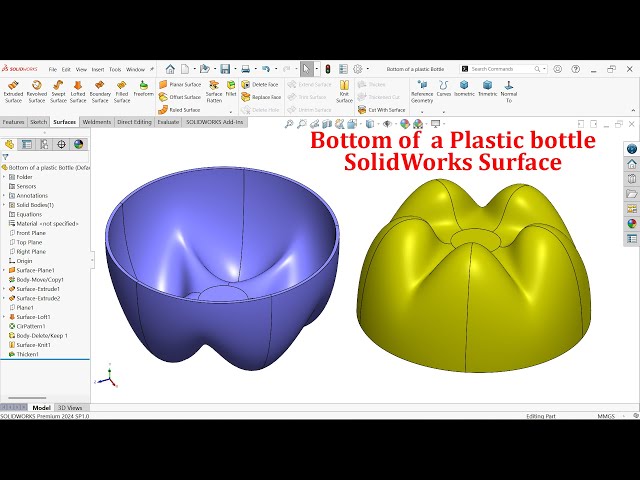Open the Ruled Surface command

[x=179, y=110]
